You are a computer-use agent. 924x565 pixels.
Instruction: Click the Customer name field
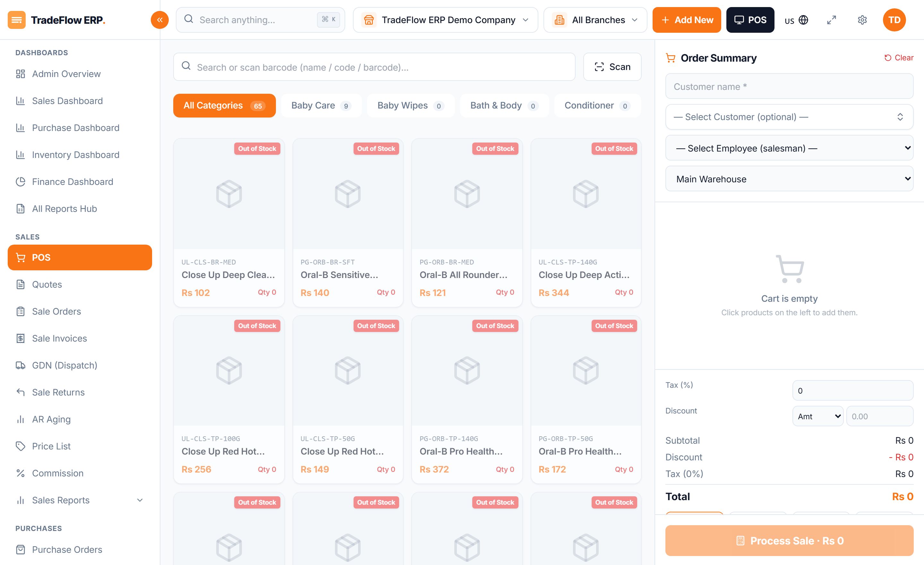(x=789, y=86)
